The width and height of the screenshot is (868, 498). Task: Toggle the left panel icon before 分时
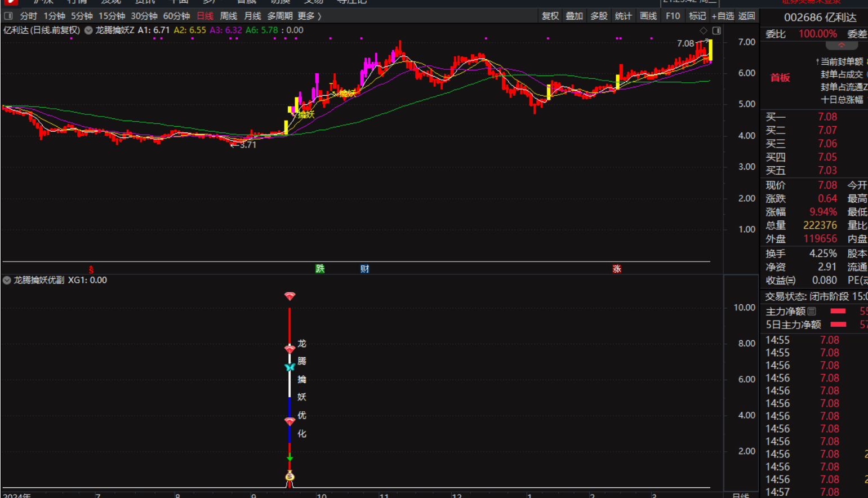[8, 16]
